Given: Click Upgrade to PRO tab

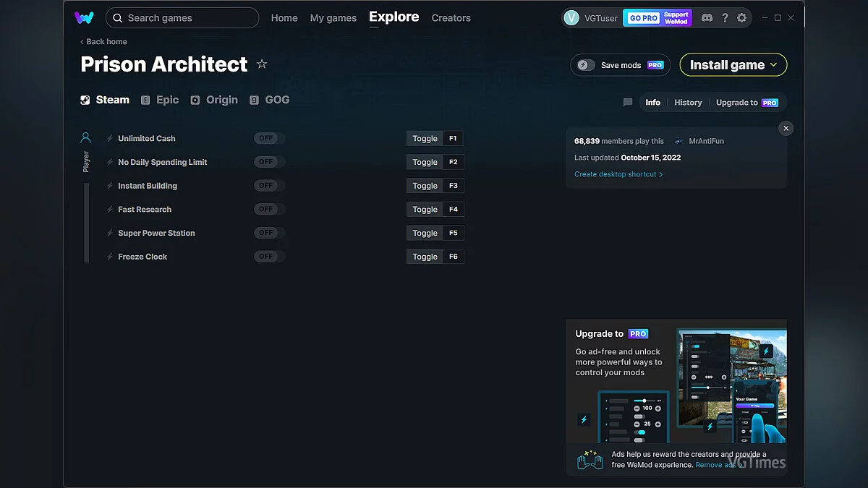Looking at the screenshot, I should click(x=747, y=103).
